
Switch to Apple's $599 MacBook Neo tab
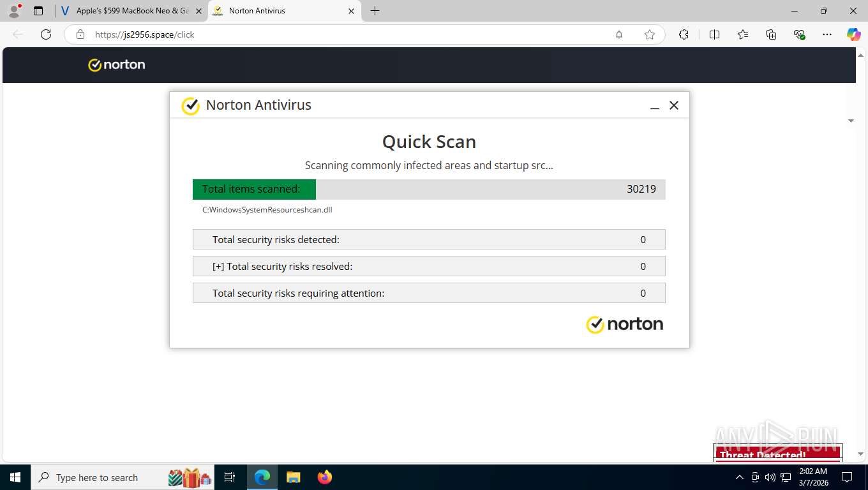tap(132, 11)
